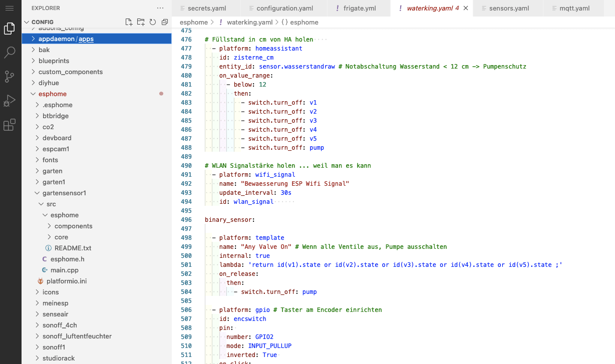Switch to the configuration.yaml tab
615x364 pixels.
pyautogui.click(x=284, y=9)
